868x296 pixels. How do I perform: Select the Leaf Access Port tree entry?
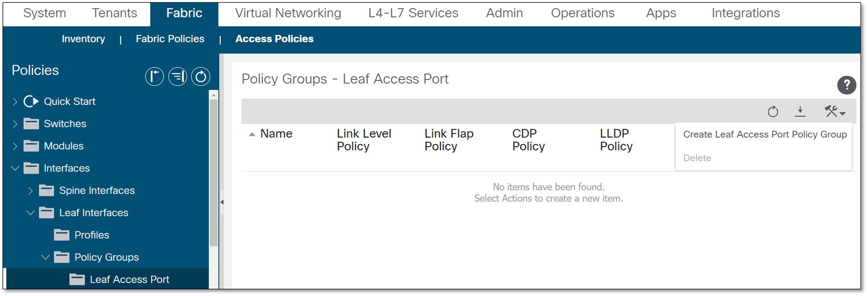coord(129,279)
